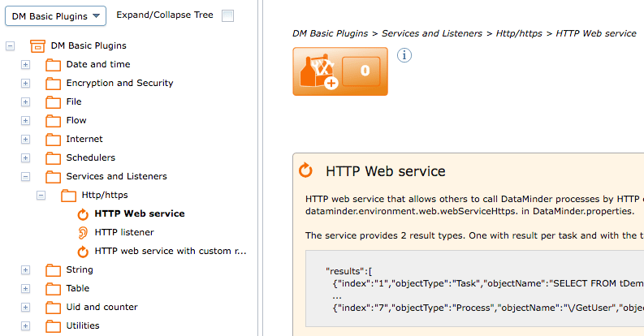Click the Date and time folder icon
The height and width of the screenshot is (336, 644).
[x=53, y=65]
